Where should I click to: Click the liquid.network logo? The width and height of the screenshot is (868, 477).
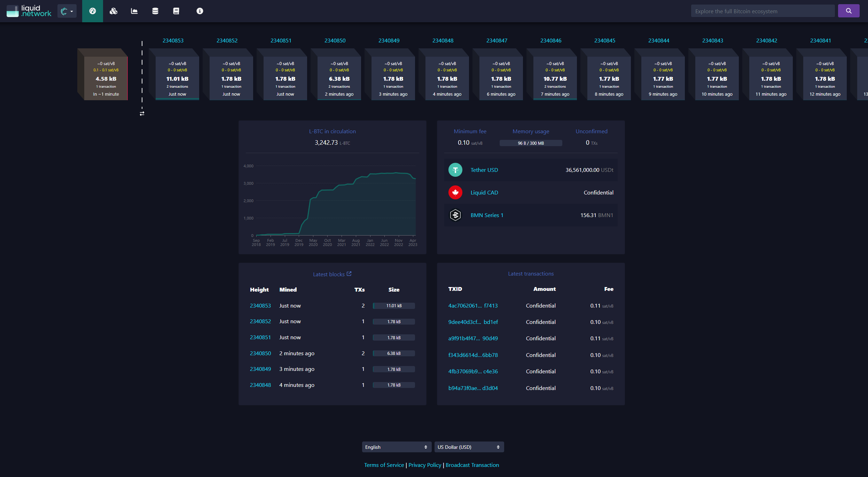pyautogui.click(x=28, y=11)
